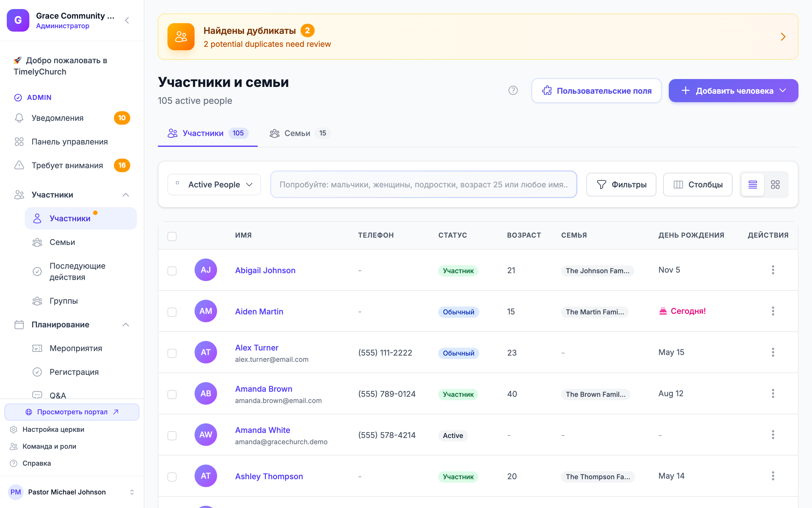
Task: Click the Grace Community logo avatar
Action: 18,20
